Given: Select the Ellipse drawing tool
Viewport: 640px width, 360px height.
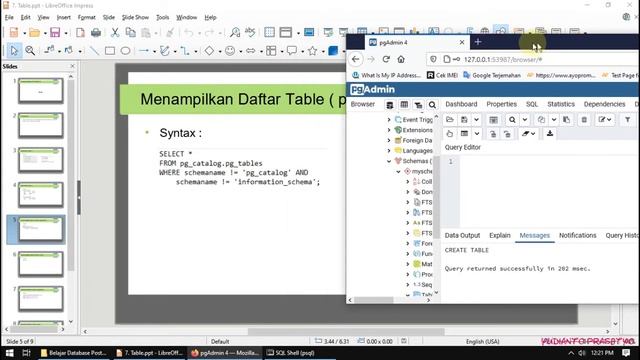Looking at the screenshot, I should coord(125,51).
